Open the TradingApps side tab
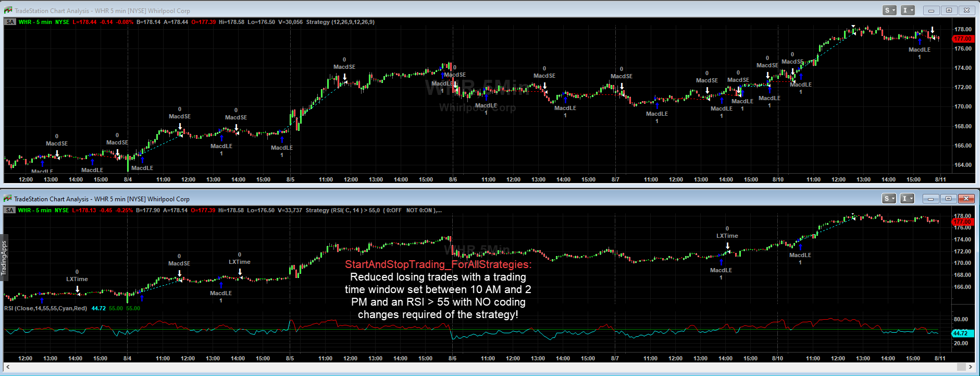This screenshot has height=376, width=980. [x=4, y=258]
